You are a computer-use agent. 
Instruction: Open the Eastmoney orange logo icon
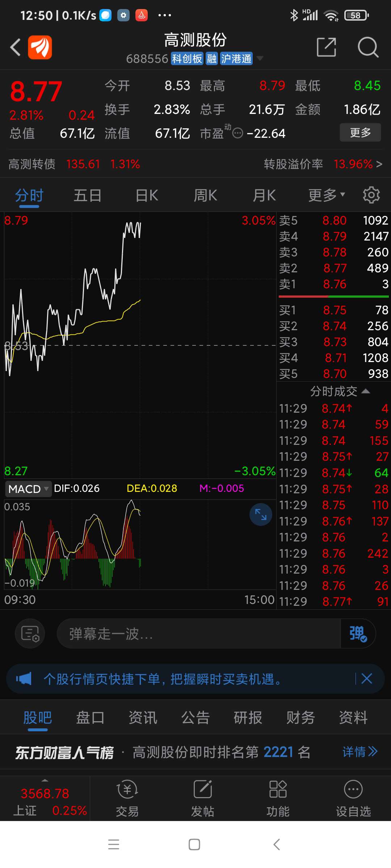(x=40, y=47)
